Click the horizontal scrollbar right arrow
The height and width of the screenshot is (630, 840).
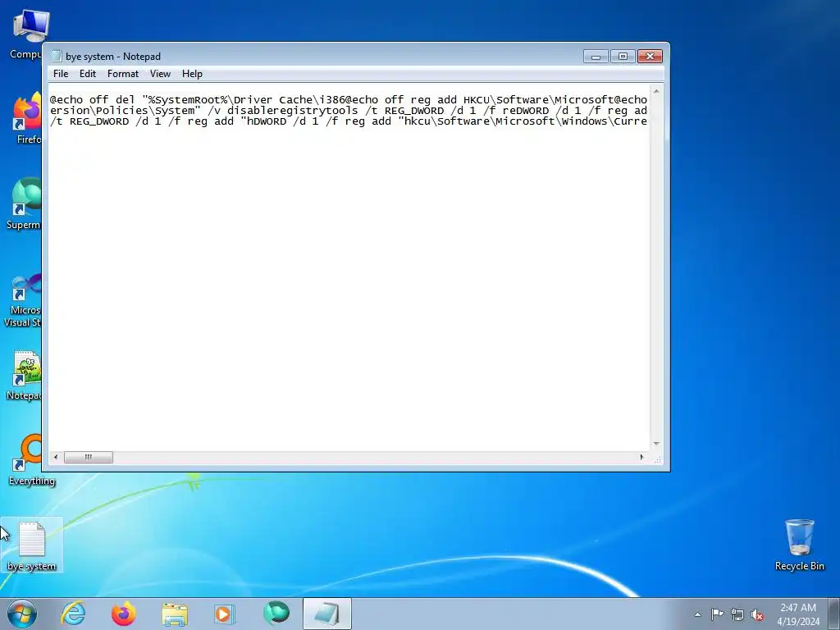click(641, 457)
